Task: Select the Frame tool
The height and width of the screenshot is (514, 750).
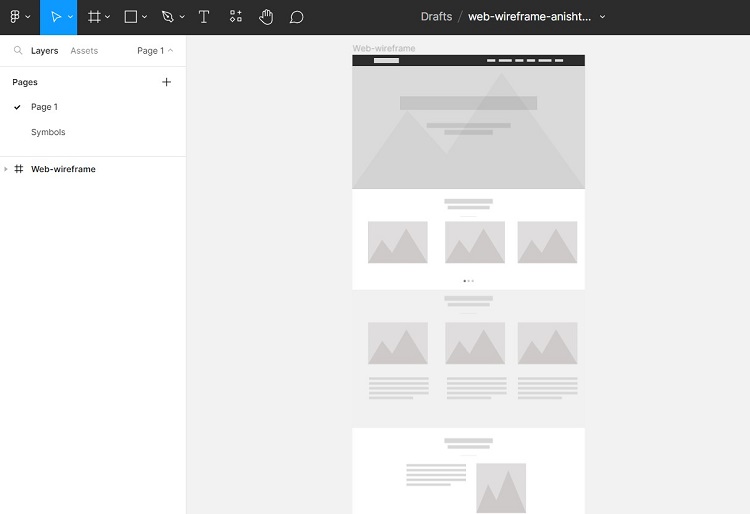Action: click(94, 17)
